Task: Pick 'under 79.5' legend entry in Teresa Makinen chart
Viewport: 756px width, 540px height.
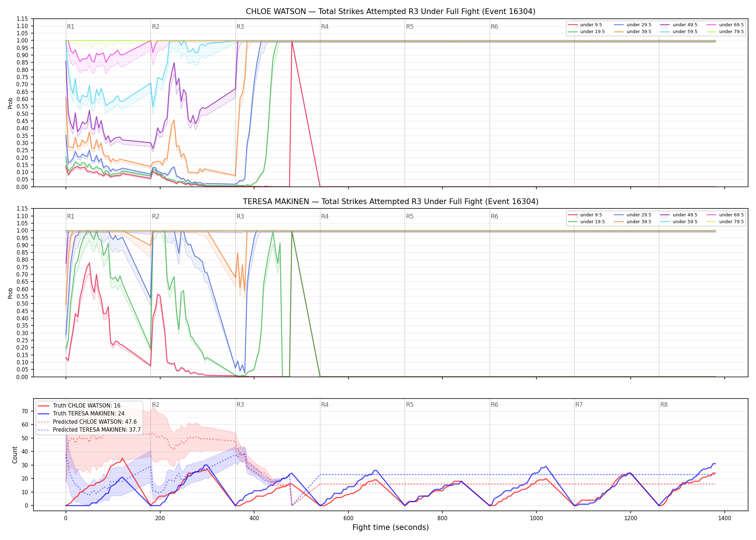Action: point(725,222)
